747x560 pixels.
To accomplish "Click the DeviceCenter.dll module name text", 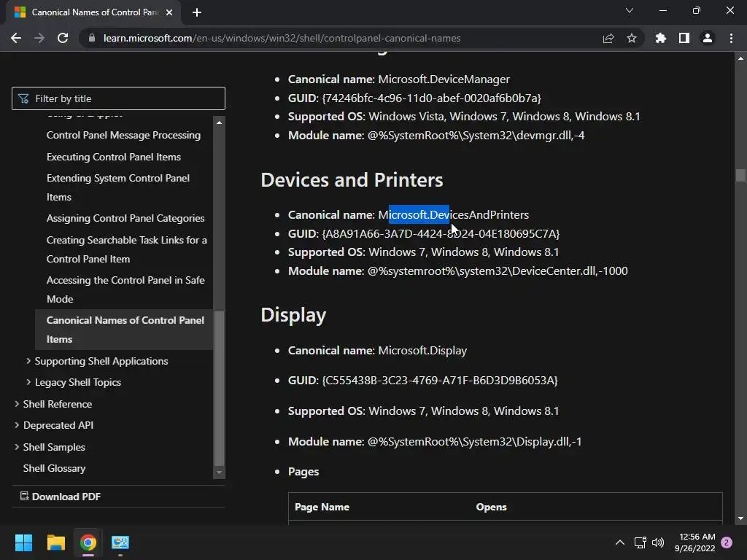I will [x=498, y=271].
